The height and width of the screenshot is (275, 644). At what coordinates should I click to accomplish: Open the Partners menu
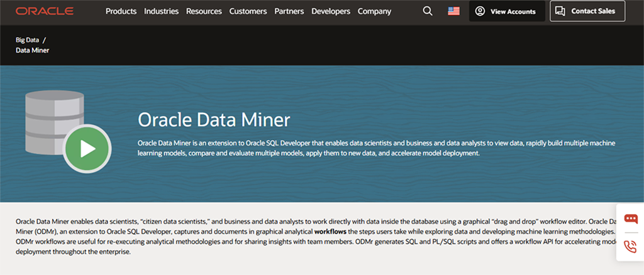pyautogui.click(x=289, y=11)
